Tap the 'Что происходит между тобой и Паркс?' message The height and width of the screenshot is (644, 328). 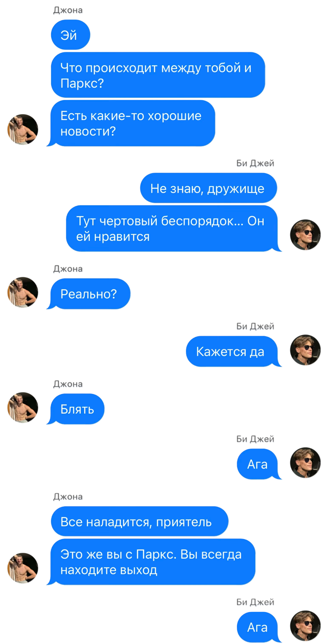click(158, 75)
